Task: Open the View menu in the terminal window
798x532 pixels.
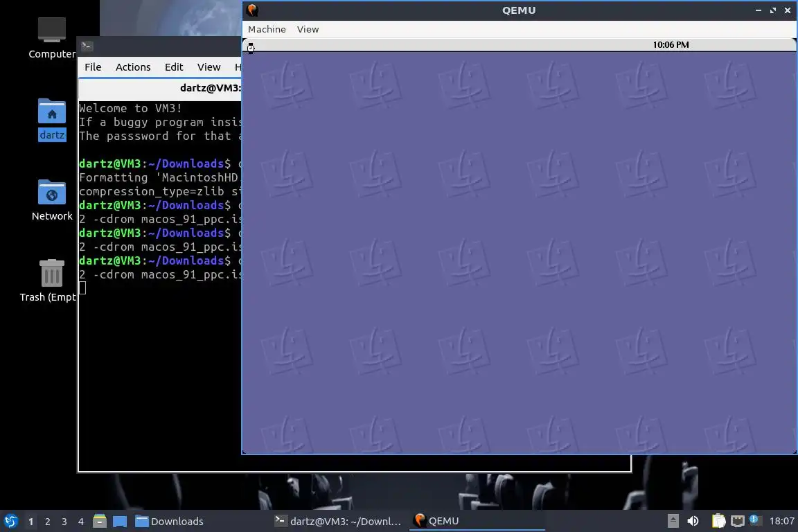Action: tap(209, 67)
